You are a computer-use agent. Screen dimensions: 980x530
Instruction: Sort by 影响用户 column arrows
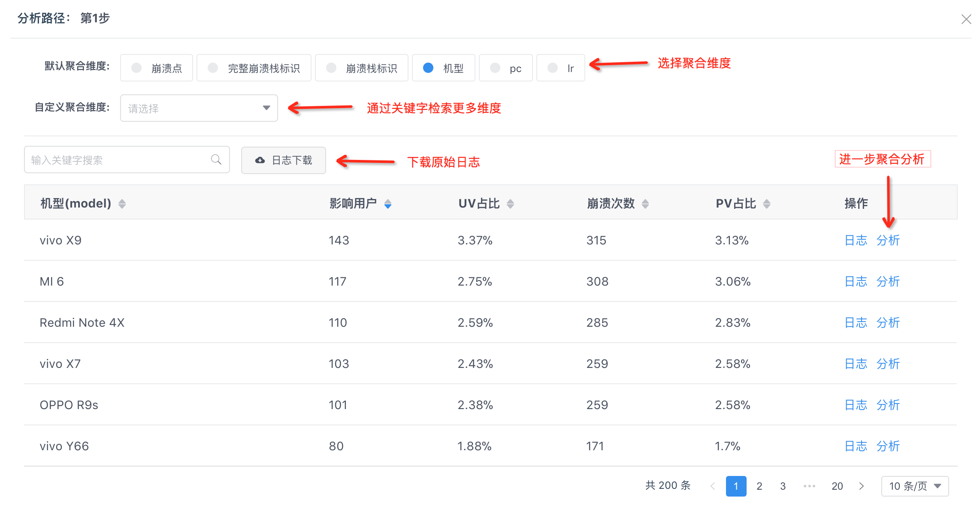388,204
